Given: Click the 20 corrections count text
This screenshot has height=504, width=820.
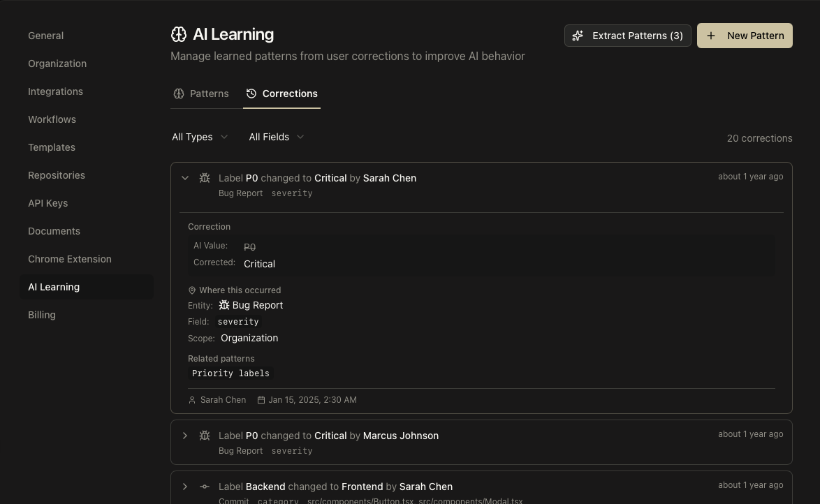Looking at the screenshot, I should pyautogui.click(x=759, y=138).
